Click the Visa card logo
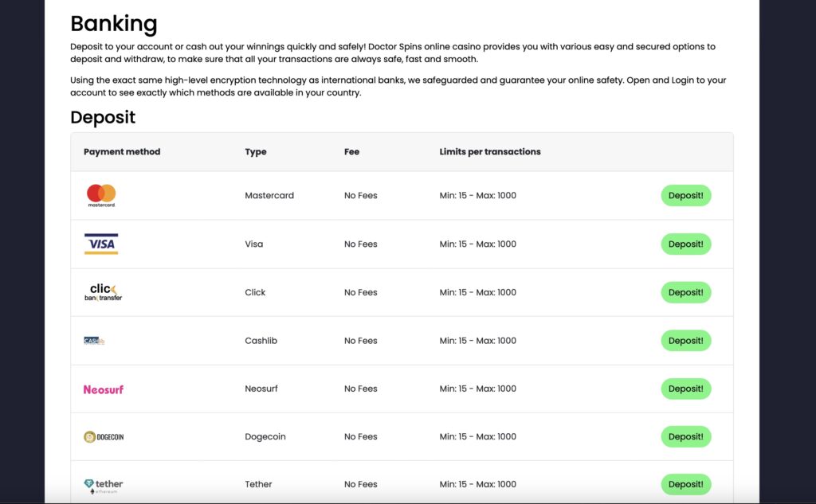The height and width of the screenshot is (504, 816). 101,244
